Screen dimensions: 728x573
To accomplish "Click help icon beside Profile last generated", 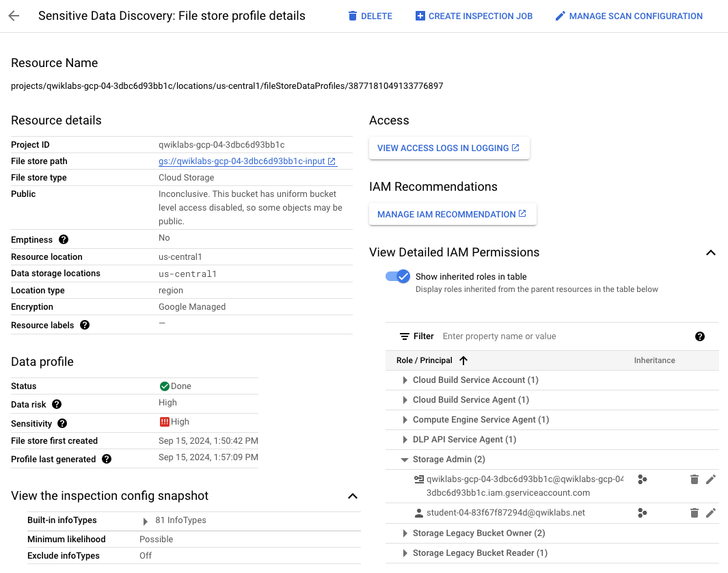I will (x=107, y=459).
